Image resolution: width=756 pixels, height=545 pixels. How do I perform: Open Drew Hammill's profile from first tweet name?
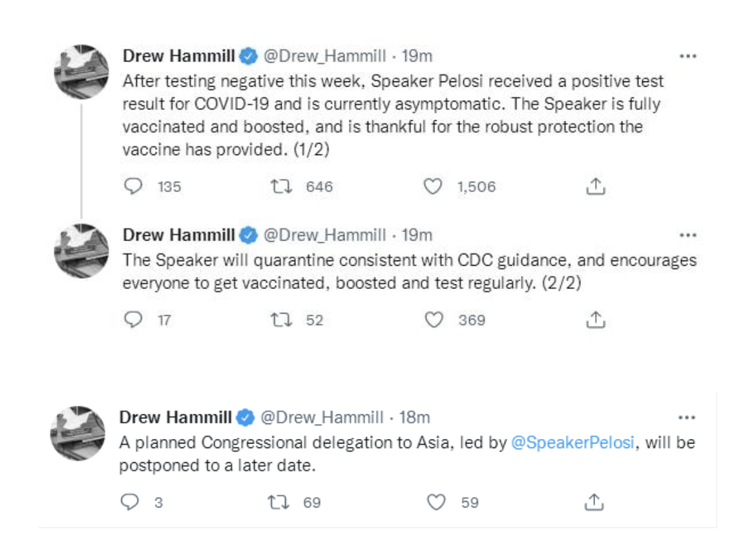[179, 56]
